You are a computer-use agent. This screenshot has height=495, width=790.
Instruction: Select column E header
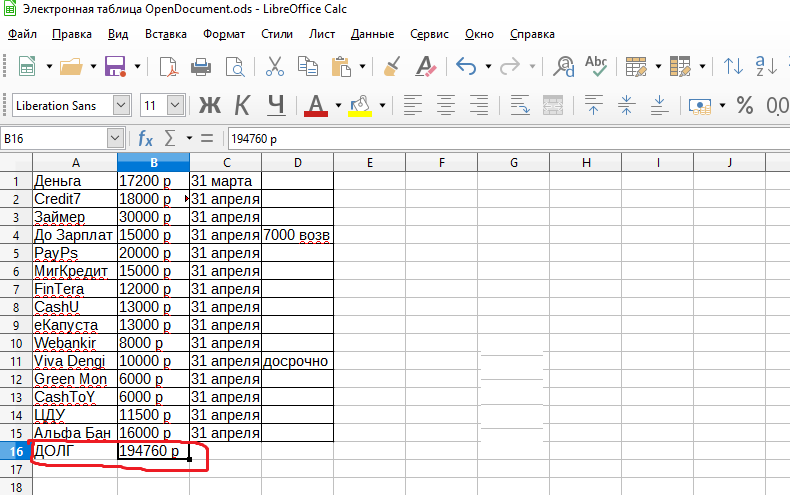[x=369, y=163]
